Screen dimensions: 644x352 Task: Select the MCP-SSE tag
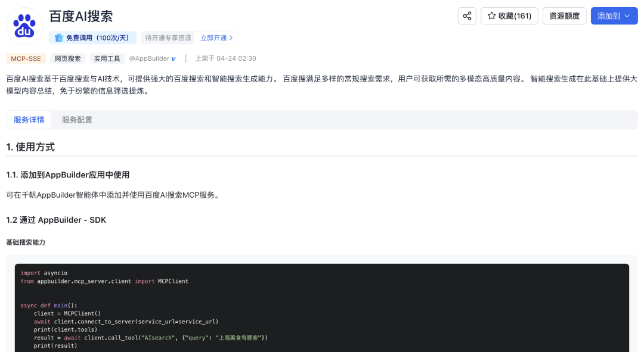(x=26, y=58)
